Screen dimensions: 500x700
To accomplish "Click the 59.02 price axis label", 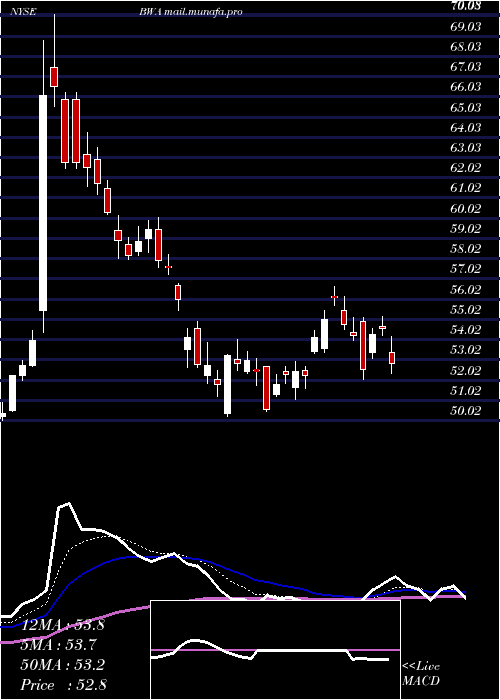I will click(466, 229).
